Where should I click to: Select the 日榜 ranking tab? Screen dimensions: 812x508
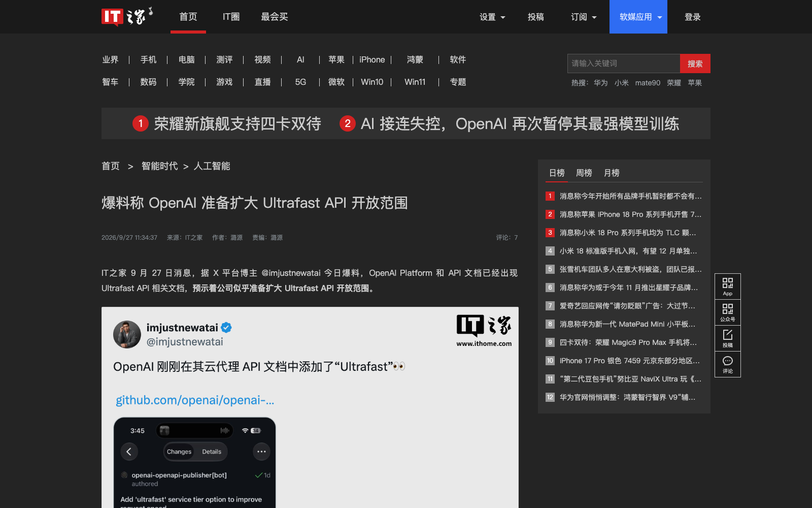[557, 173]
